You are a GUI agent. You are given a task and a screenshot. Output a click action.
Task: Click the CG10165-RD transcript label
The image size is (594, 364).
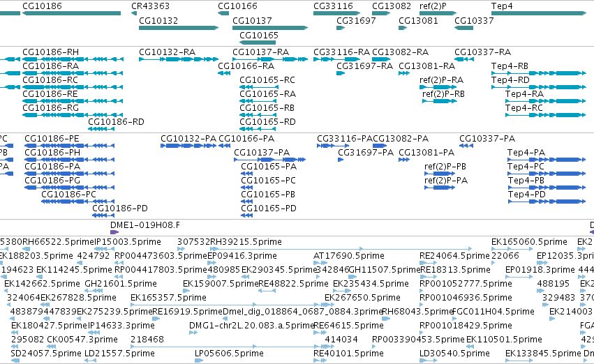point(267,122)
